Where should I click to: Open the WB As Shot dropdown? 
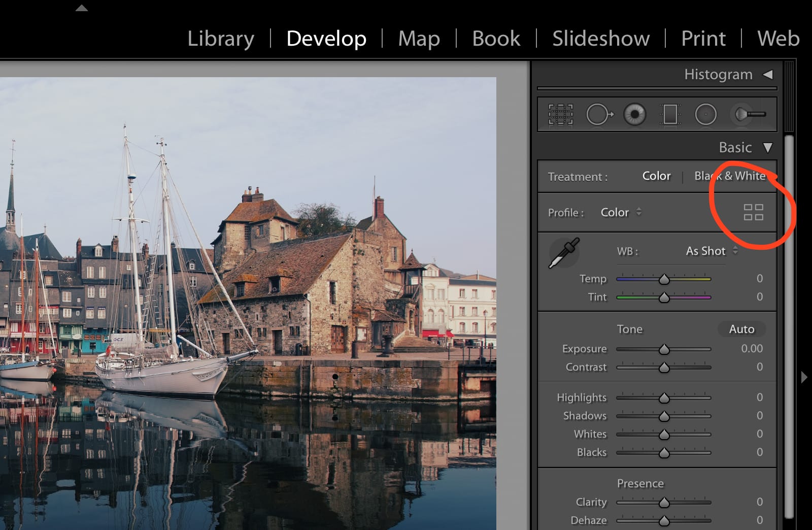712,251
